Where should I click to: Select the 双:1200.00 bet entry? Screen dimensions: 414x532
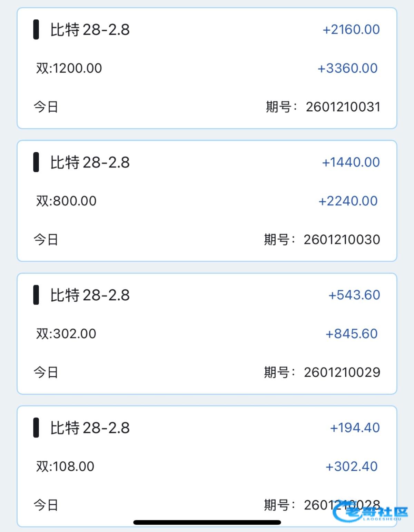coord(69,68)
